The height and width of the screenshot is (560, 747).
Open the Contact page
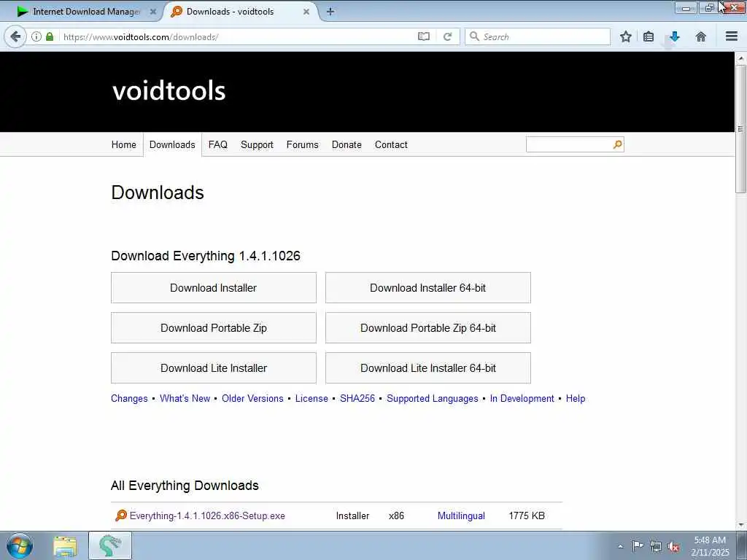coord(391,144)
